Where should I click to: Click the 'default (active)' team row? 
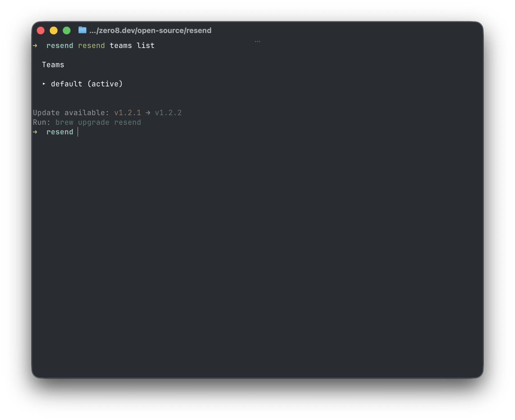(87, 84)
